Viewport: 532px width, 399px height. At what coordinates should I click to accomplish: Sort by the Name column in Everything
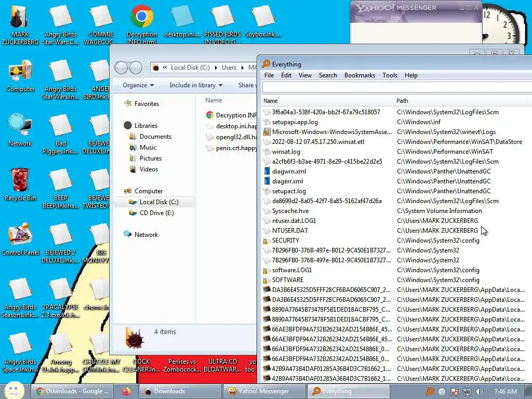(327, 101)
